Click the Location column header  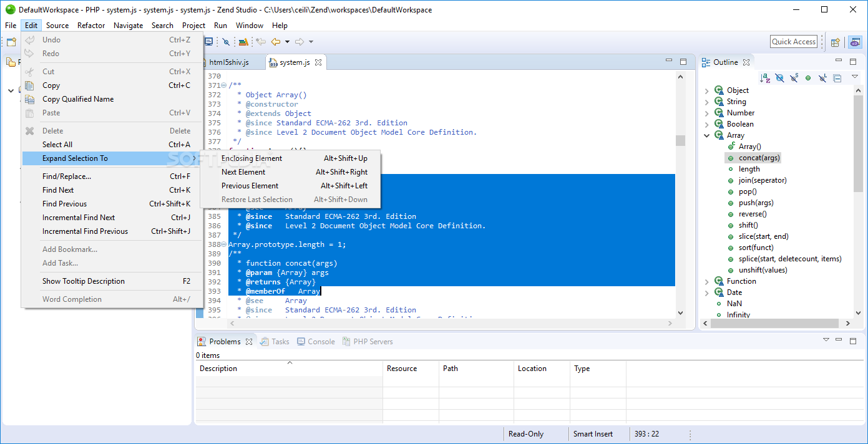(542, 369)
